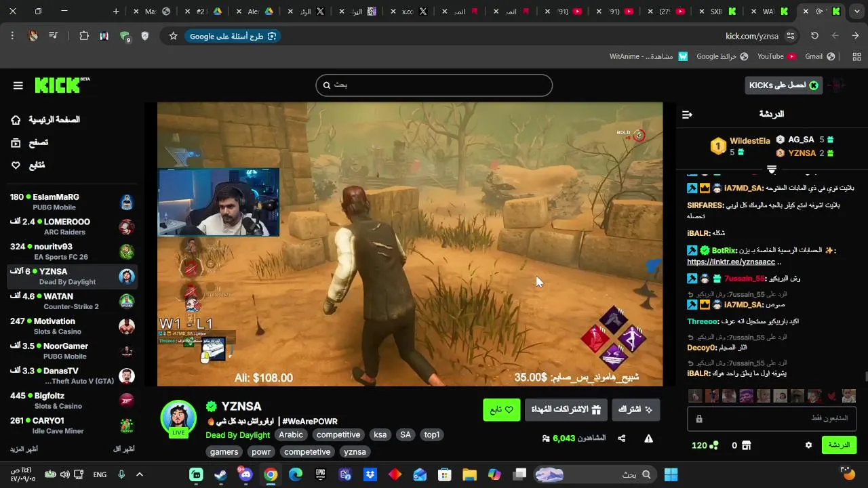Click the Google Lens icon in address bar

(272, 36)
